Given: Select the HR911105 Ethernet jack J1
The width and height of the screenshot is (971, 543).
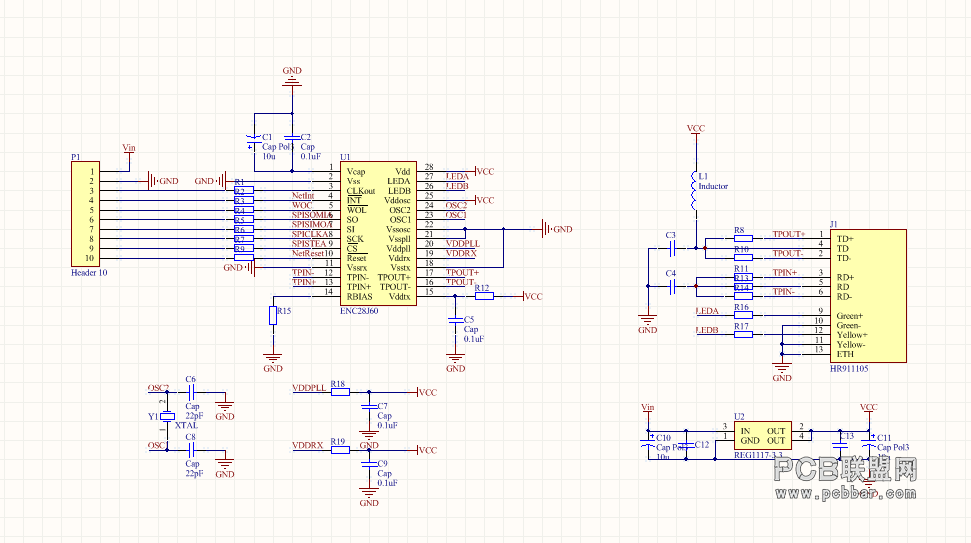Looking at the screenshot, I should click(x=868, y=296).
